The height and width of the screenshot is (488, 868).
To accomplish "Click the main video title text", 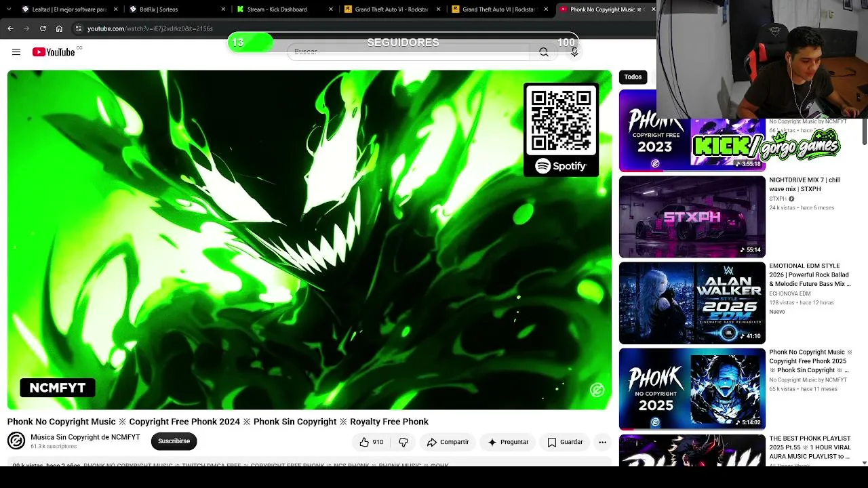I will click(218, 422).
